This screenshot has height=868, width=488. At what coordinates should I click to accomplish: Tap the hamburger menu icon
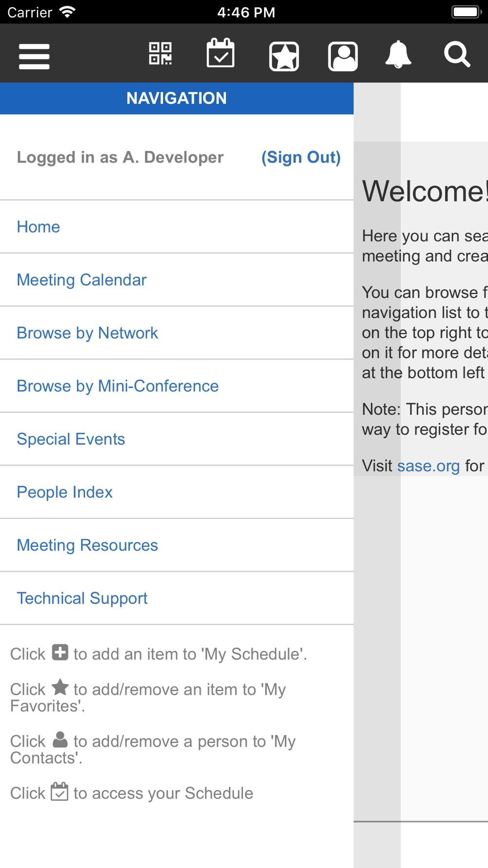coord(34,57)
